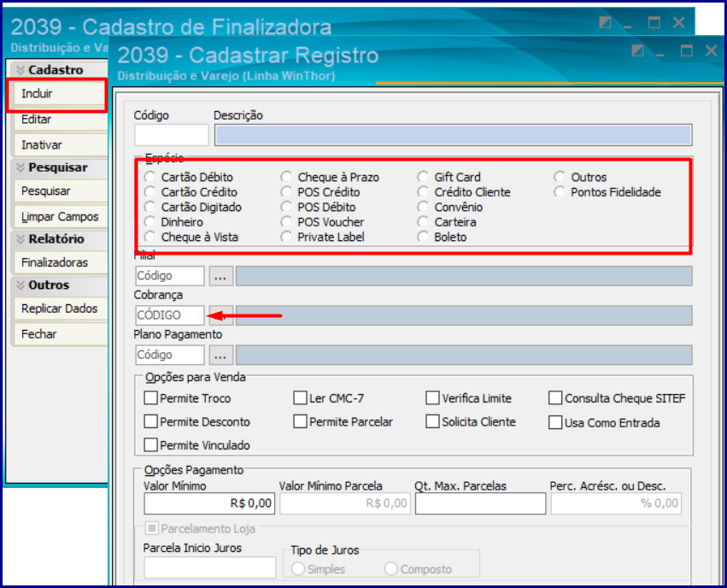This screenshot has width=727, height=588.
Task: Close the Cadastro de Finalizadora window
Action: (x=679, y=22)
